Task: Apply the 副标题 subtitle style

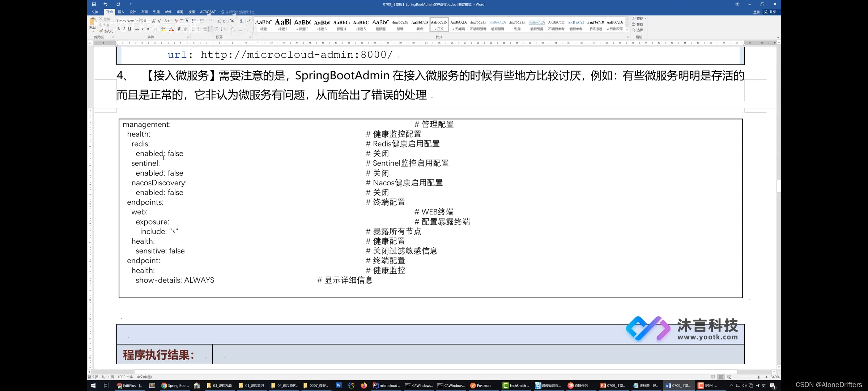Action: (380, 25)
